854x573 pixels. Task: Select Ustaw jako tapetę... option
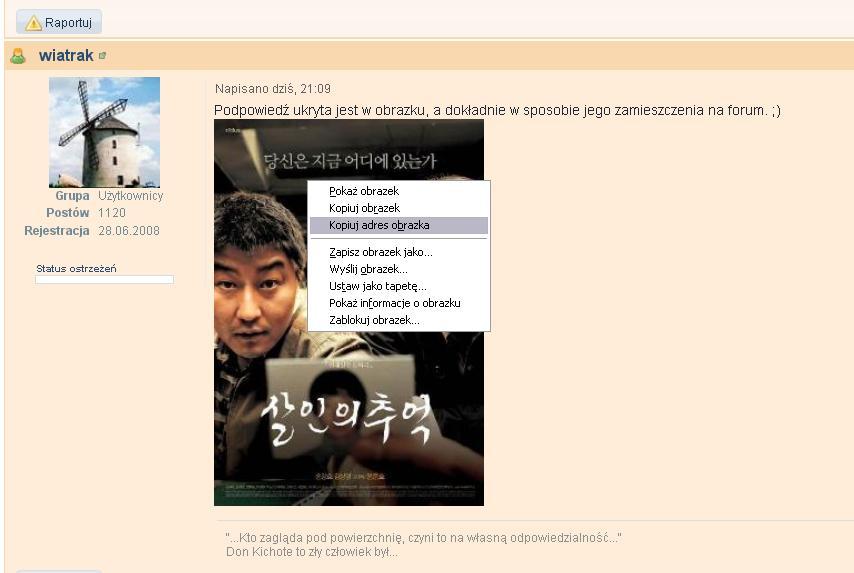click(399, 286)
